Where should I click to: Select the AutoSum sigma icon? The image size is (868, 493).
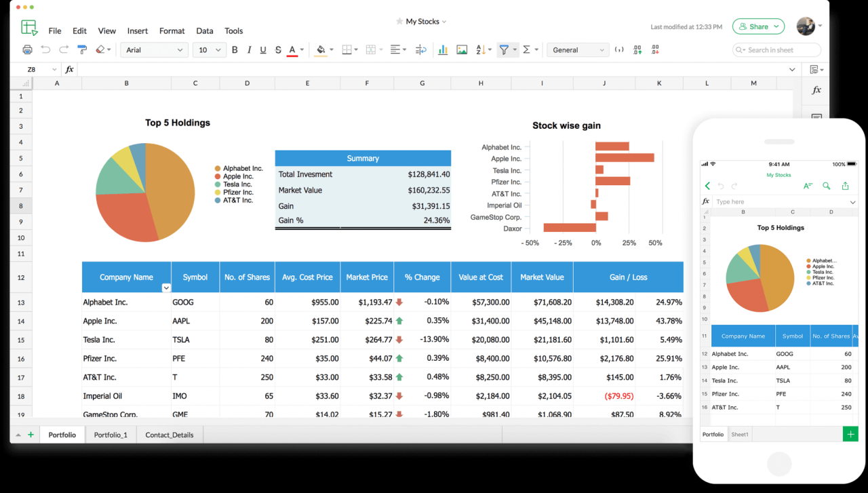coord(526,50)
